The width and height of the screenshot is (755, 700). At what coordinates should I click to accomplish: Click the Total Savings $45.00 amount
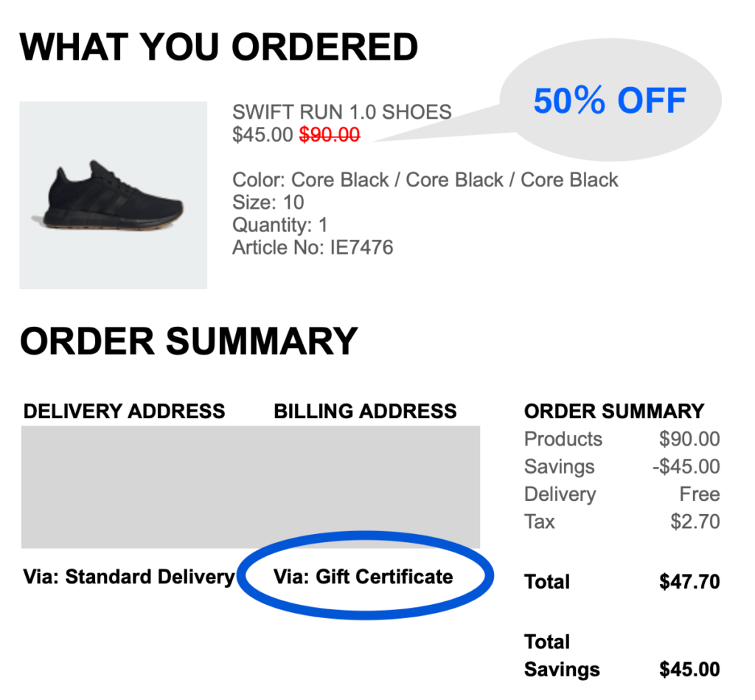[689, 669]
